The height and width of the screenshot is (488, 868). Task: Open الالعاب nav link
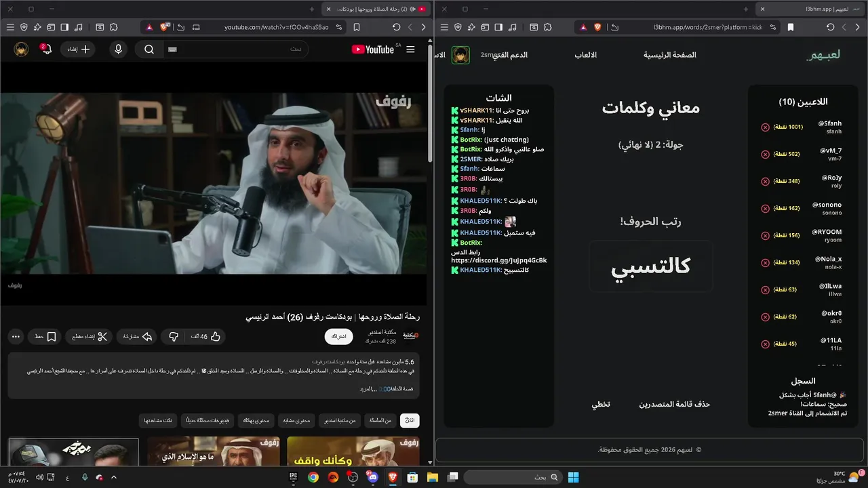(x=586, y=55)
